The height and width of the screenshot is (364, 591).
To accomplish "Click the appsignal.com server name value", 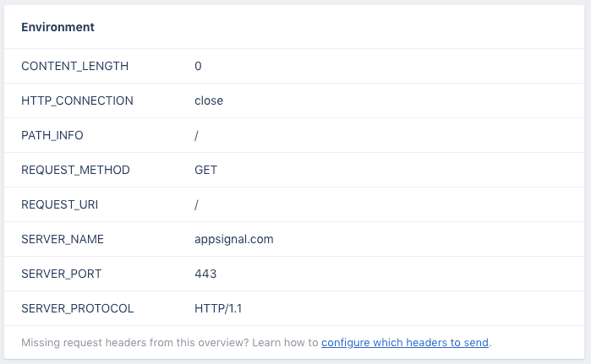I will point(234,239).
